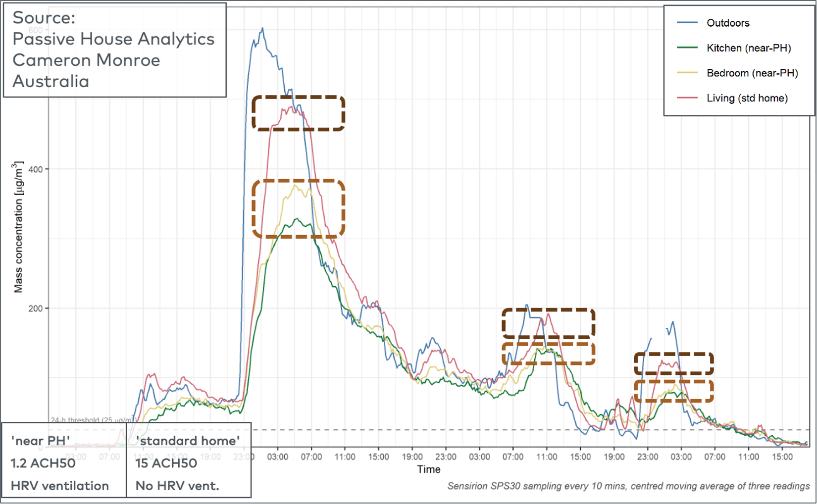Select the Living (std home) legend label
This screenshot has height=504, width=817.
(x=747, y=98)
